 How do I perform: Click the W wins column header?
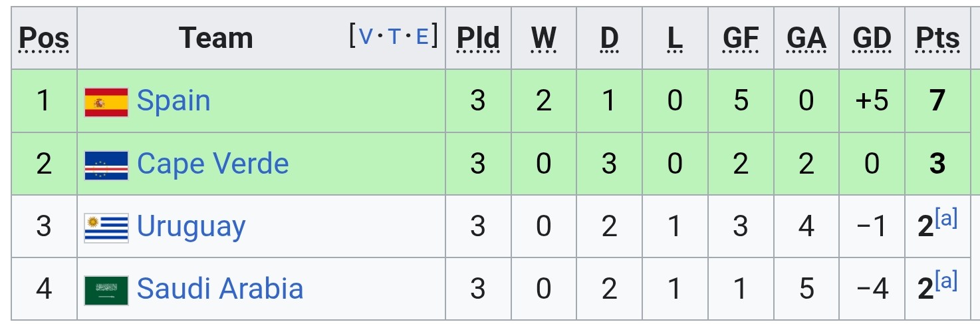pos(544,39)
